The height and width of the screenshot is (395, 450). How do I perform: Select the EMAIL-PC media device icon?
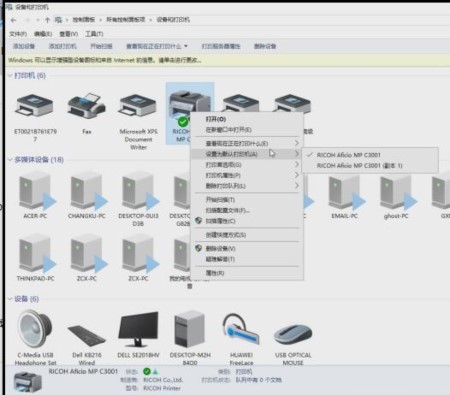pos(345,193)
